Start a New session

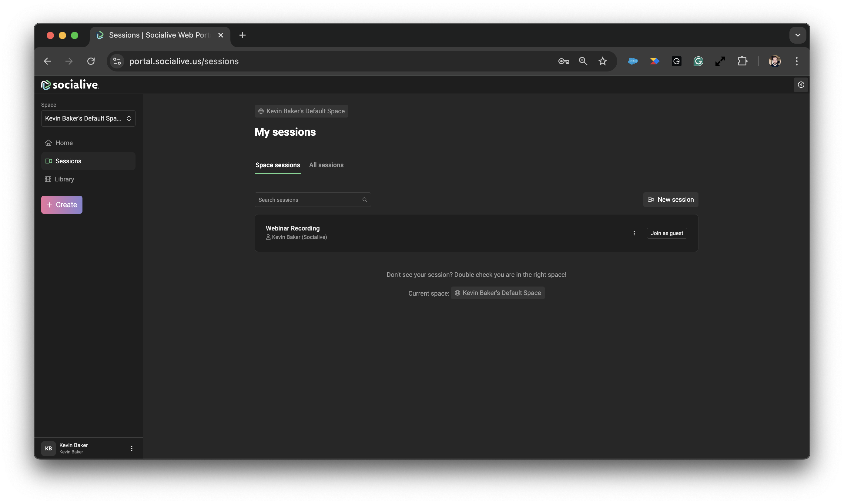[x=671, y=200]
